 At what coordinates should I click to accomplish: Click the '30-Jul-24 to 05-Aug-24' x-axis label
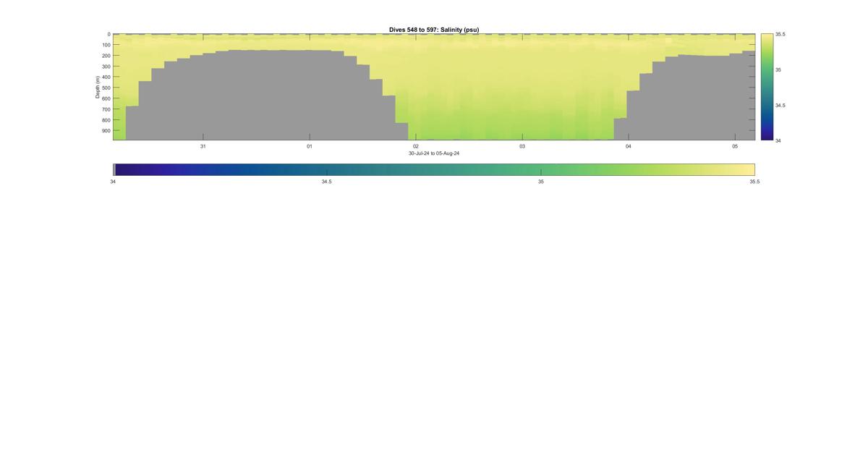click(434, 153)
